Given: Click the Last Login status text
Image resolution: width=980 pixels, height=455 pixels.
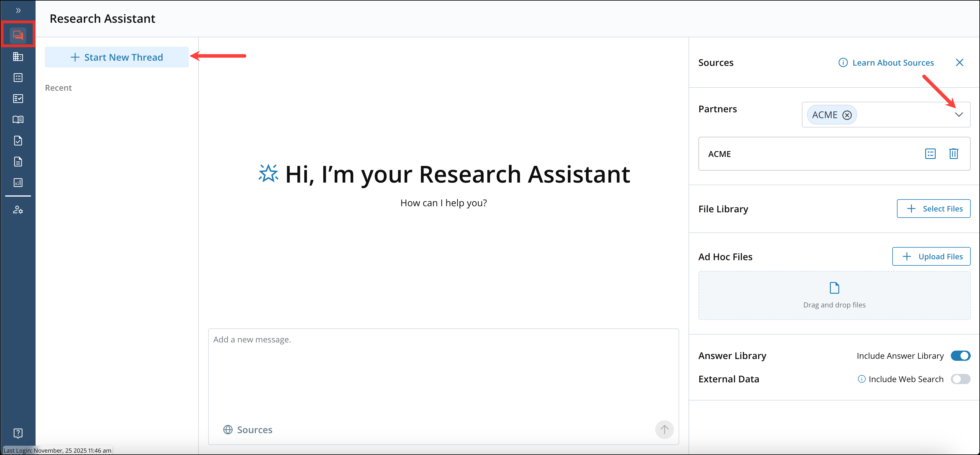Looking at the screenshot, I should click(x=57, y=450).
